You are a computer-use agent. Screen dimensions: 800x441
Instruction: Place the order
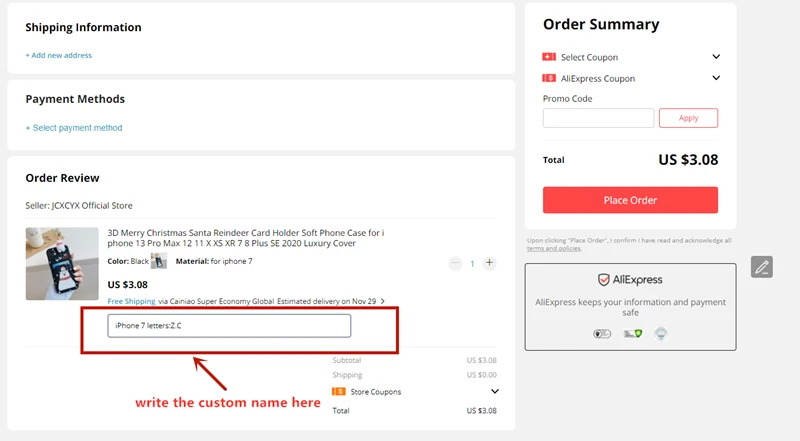click(630, 200)
